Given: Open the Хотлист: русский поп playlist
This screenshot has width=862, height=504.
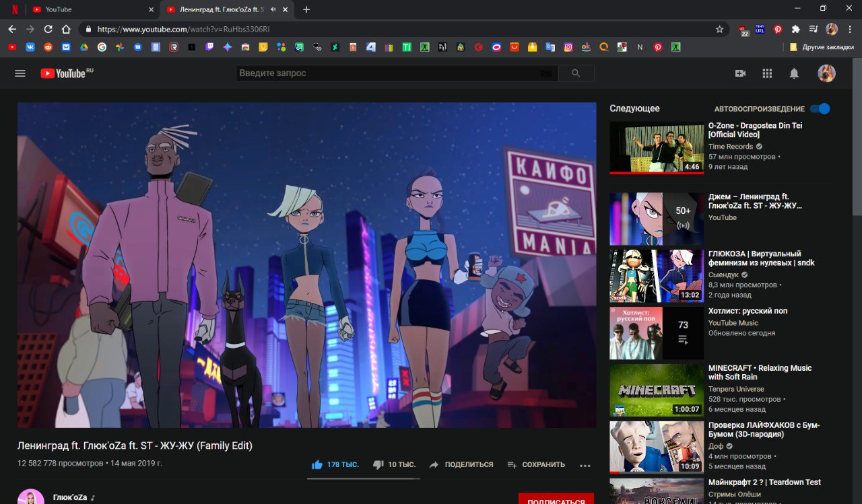Looking at the screenshot, I should 657,333.
